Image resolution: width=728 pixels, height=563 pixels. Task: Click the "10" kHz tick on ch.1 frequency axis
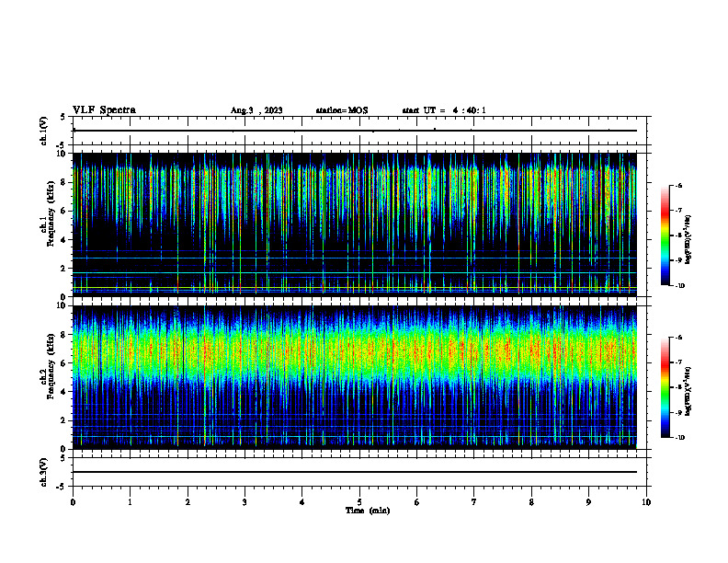tap(61, 154)
